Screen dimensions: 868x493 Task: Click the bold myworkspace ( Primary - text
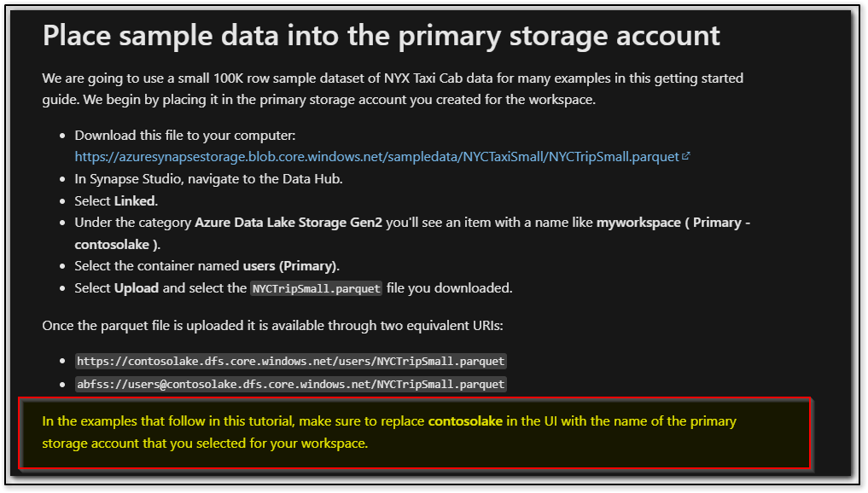coord(673,223)
